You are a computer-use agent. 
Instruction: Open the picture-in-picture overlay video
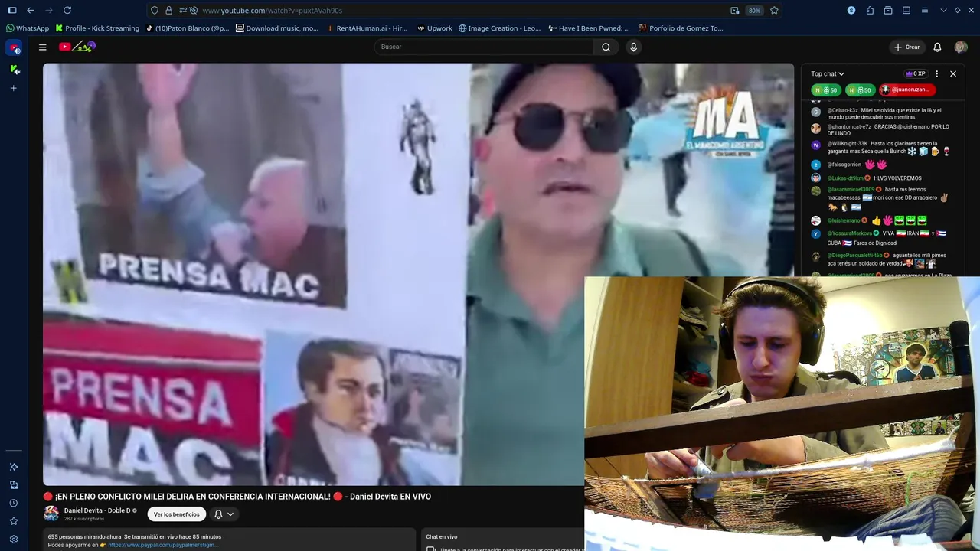pos(782,413)
